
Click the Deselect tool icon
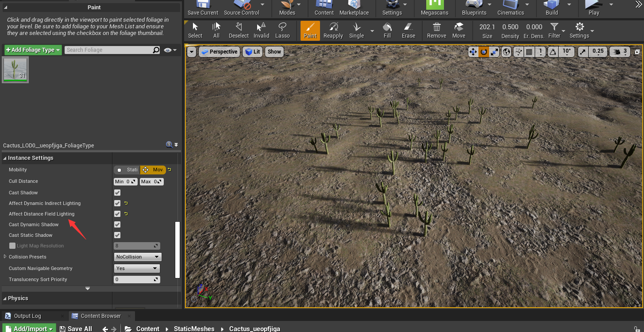coord(239,30)
